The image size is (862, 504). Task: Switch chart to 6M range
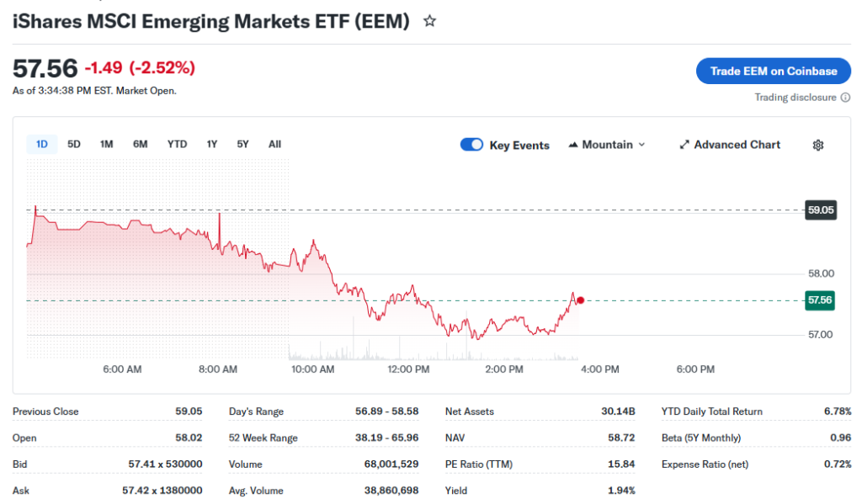coord(140,144)
